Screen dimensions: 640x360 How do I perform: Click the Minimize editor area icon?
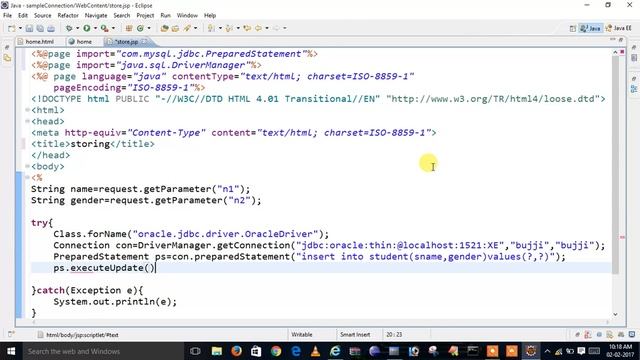click(x=613, y=40)
